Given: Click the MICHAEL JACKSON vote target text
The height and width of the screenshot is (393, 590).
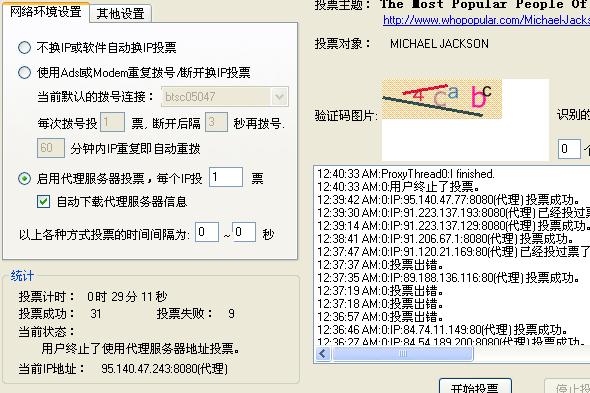Looking at the screenshot, I should click(439, 44).
